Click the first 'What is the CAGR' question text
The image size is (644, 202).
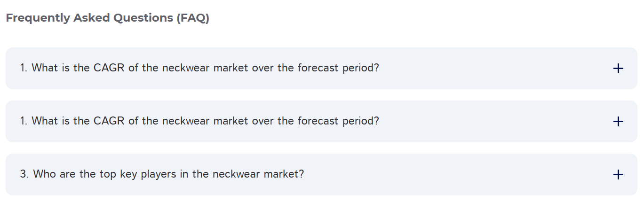tap(199, 68)
